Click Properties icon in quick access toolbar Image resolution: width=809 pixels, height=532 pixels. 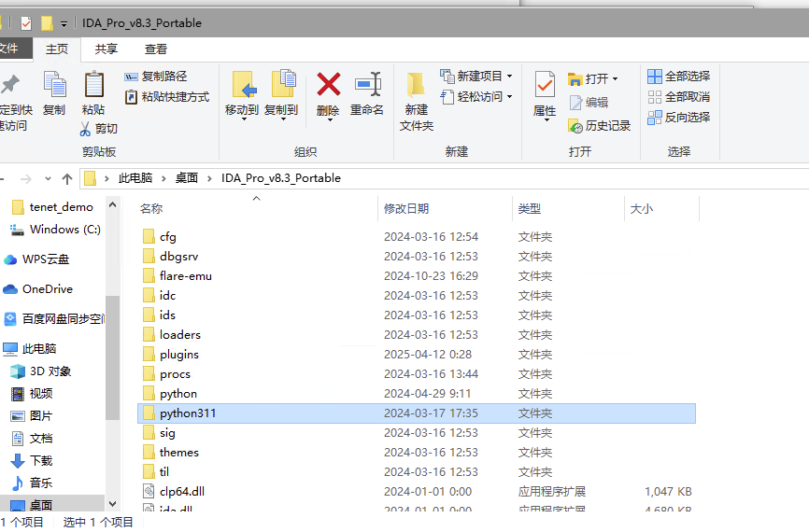(26, 23)
